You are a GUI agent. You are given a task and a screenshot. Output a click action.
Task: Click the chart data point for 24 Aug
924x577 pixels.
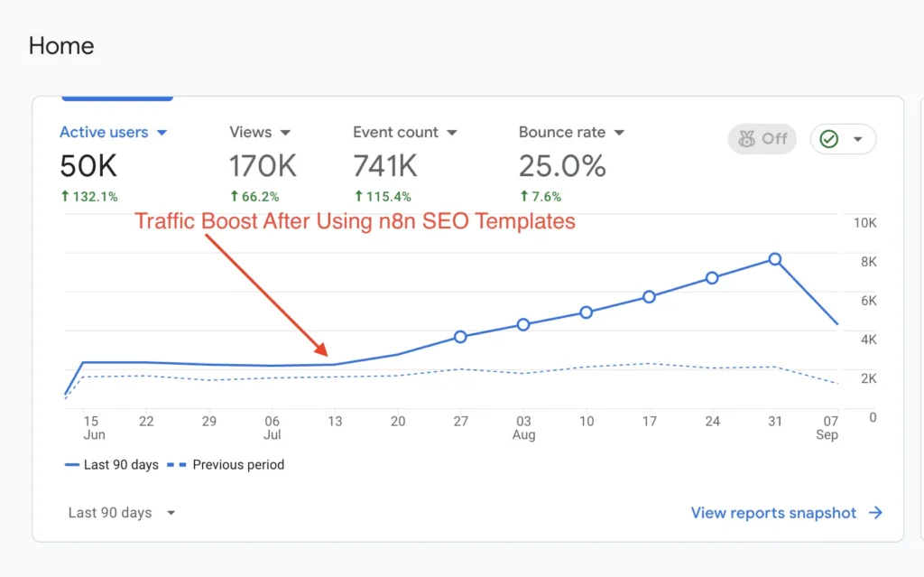click(712, 278)
